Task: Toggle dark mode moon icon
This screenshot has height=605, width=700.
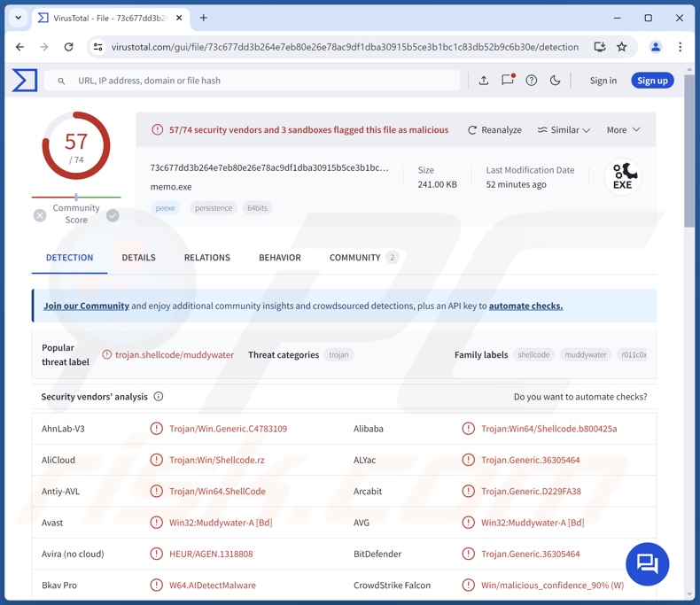Action: click(x=555, y=81)
